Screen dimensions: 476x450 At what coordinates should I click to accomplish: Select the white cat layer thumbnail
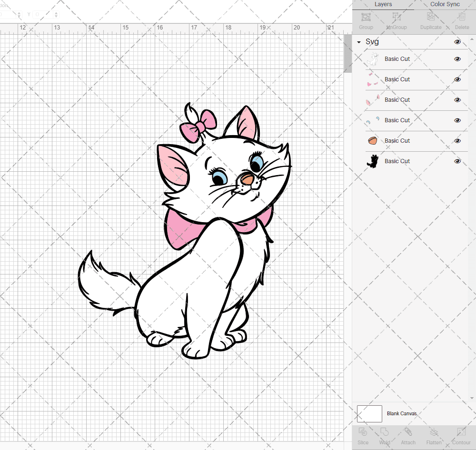click(373, 59)
